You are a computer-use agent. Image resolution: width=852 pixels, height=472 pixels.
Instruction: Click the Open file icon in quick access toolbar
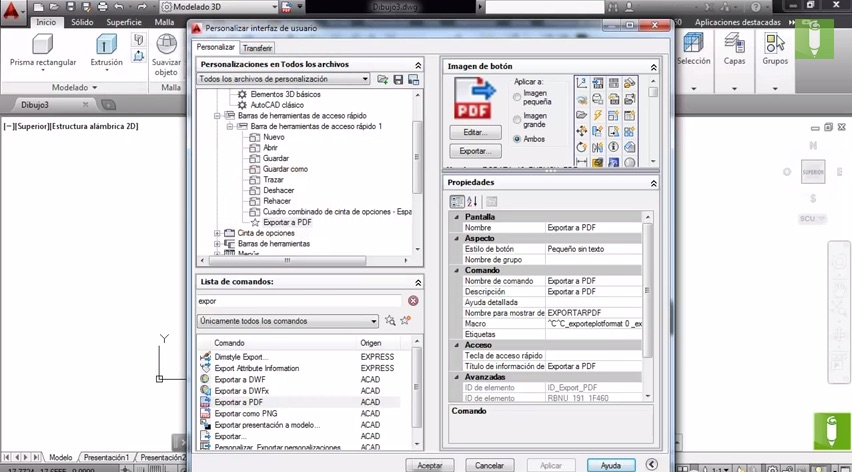pyautogui.click(x=54, y=7)
